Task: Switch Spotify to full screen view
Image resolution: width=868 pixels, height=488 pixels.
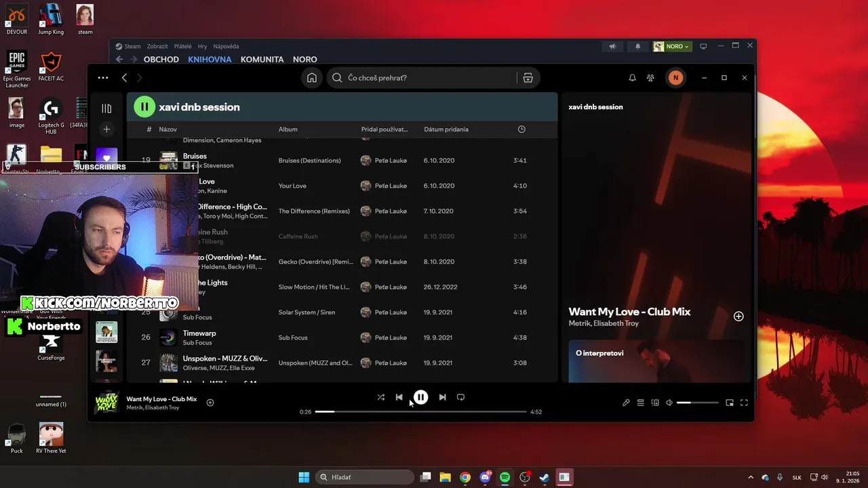Action: pyautogui.click(x=744, y=403)
